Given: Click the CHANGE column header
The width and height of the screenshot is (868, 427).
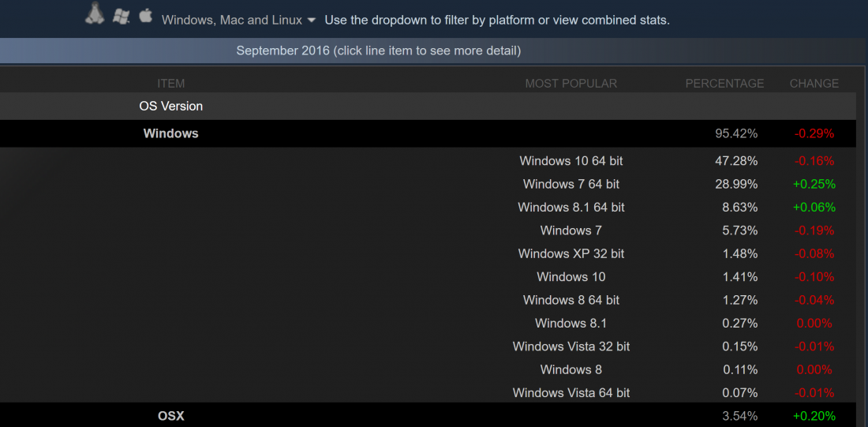Looking at the screenshot, I should pyautogui.click(x=814, y=84).
